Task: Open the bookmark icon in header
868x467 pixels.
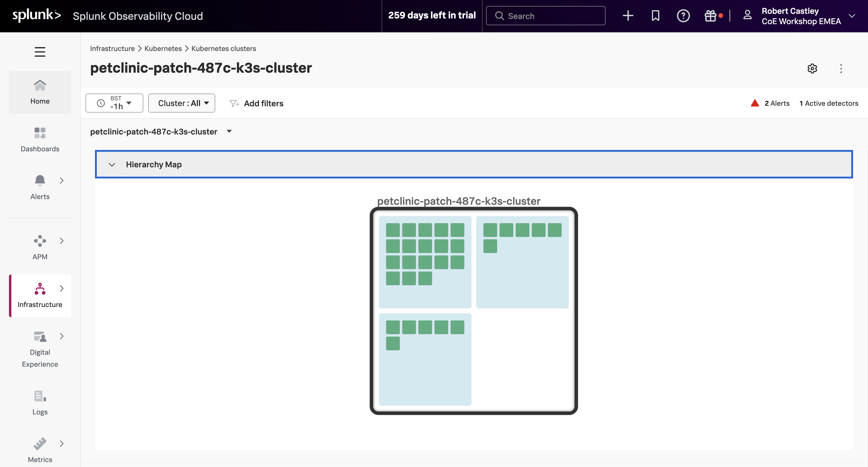Action: (x=655, y=16)
